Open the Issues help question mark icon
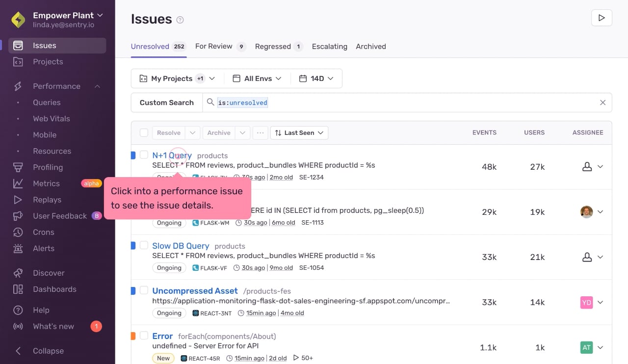 pyautogui.click(x=180, y=20)
